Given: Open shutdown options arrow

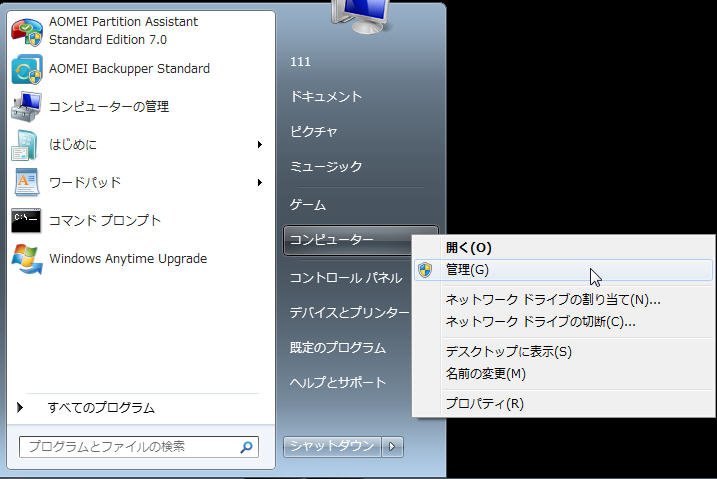Looking at the screenshot, I should pyautogui.click(x=392, y=447).
